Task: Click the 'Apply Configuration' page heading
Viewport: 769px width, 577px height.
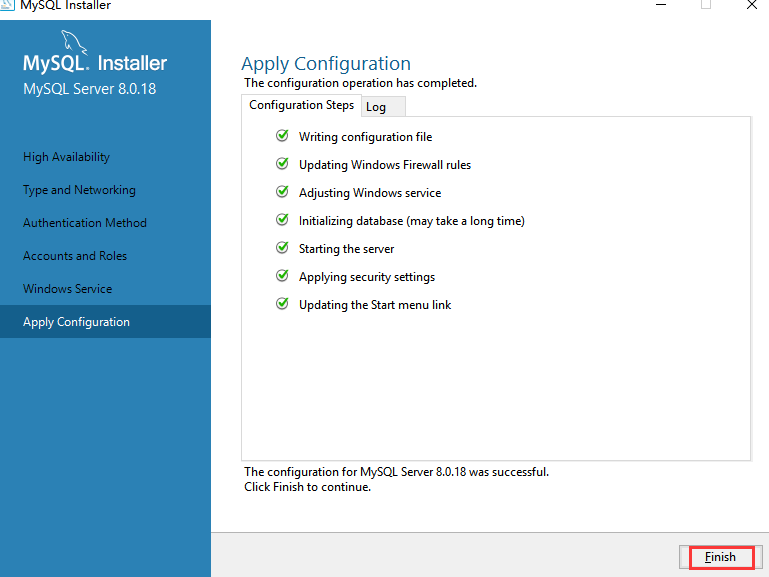Action: tap(326, 64)
